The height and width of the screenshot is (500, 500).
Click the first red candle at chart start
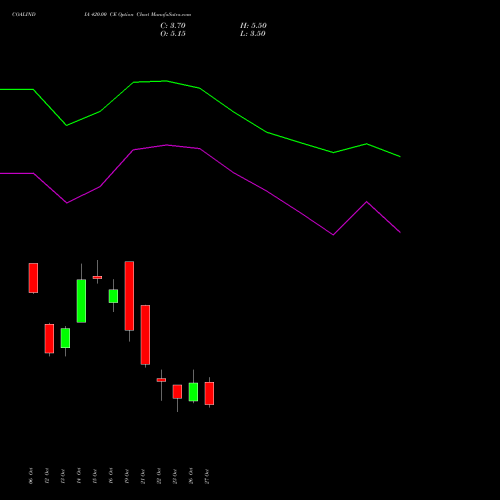33,278
